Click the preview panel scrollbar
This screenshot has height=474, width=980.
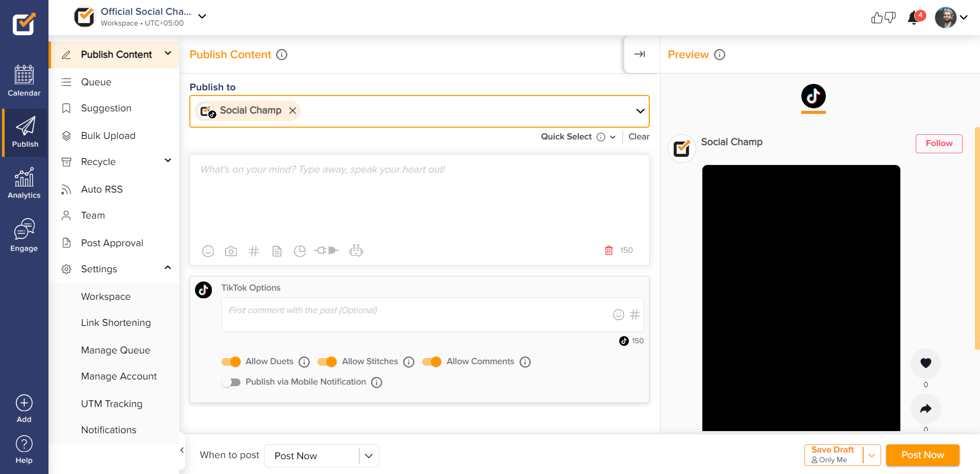[977, 238]
